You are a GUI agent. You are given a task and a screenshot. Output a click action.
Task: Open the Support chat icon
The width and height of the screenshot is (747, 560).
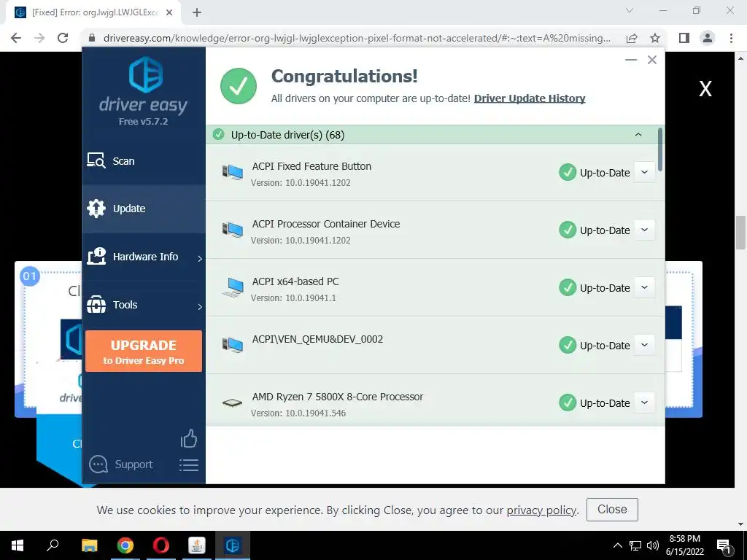98,464
